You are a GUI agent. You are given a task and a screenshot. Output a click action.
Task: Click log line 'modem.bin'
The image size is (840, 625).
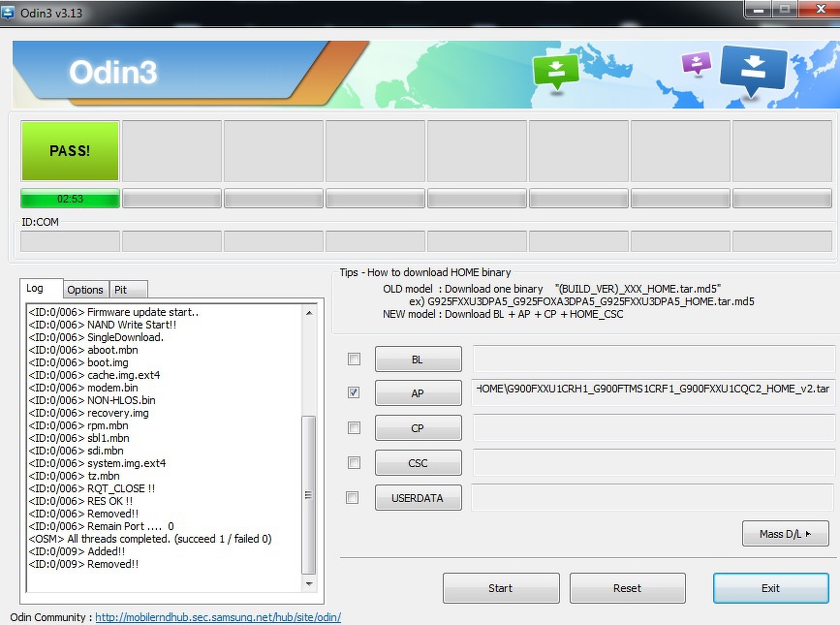(x=83, y=388)
